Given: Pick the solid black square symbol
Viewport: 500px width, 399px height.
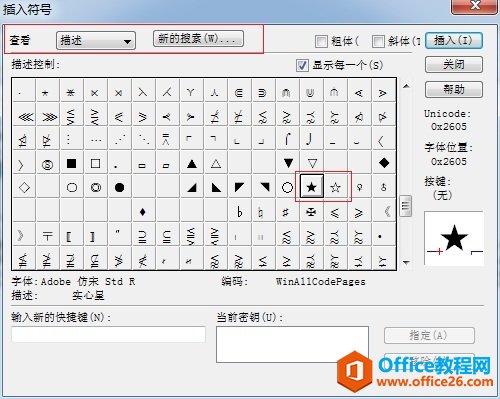Looking at the screenshot, I should tap(71, 163).
